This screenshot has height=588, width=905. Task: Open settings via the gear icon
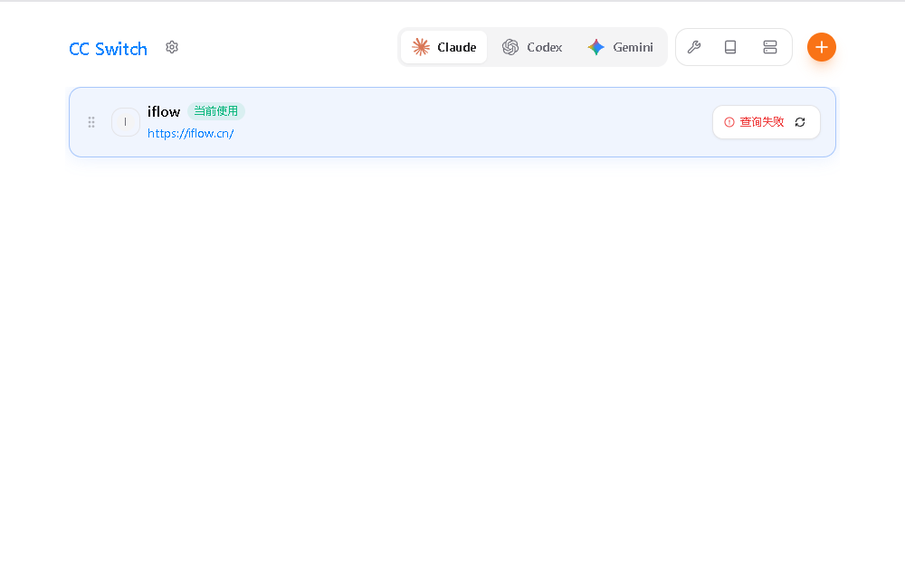(172, 47)
